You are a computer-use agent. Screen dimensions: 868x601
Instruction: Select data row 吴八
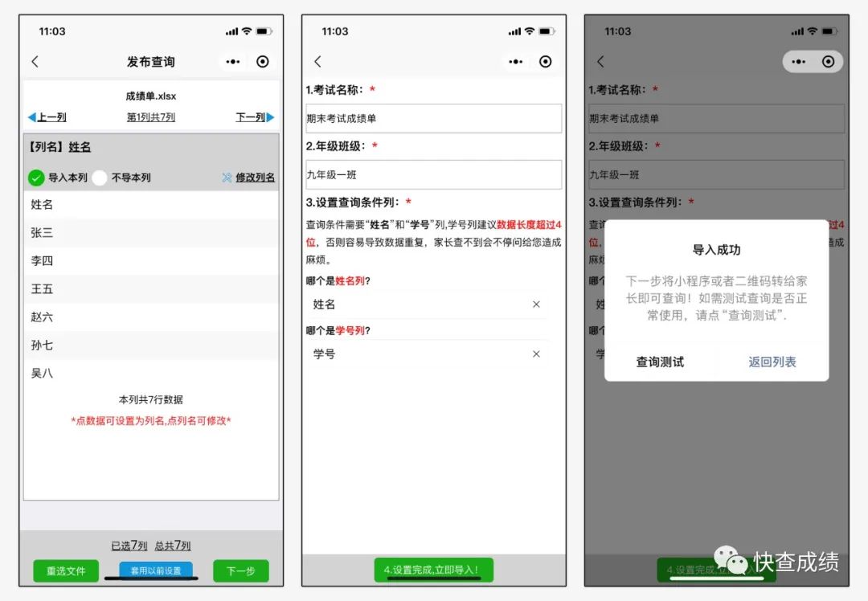tap(151, 374)
